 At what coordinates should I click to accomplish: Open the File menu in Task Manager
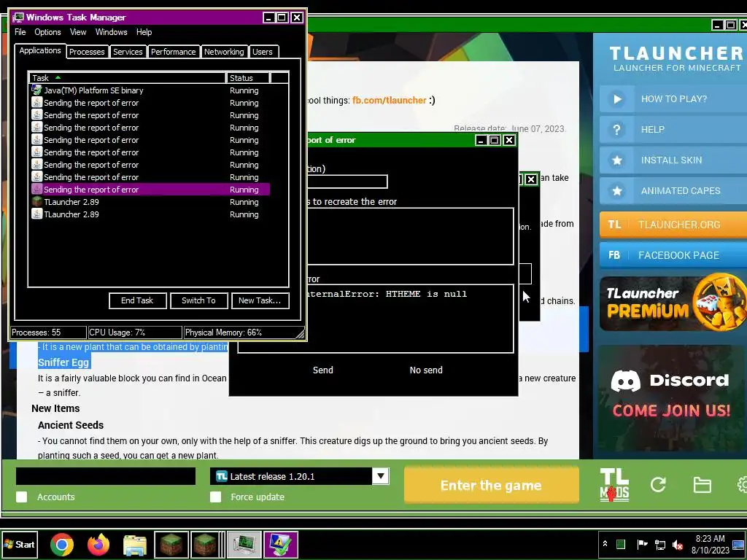tap(20, 32)
